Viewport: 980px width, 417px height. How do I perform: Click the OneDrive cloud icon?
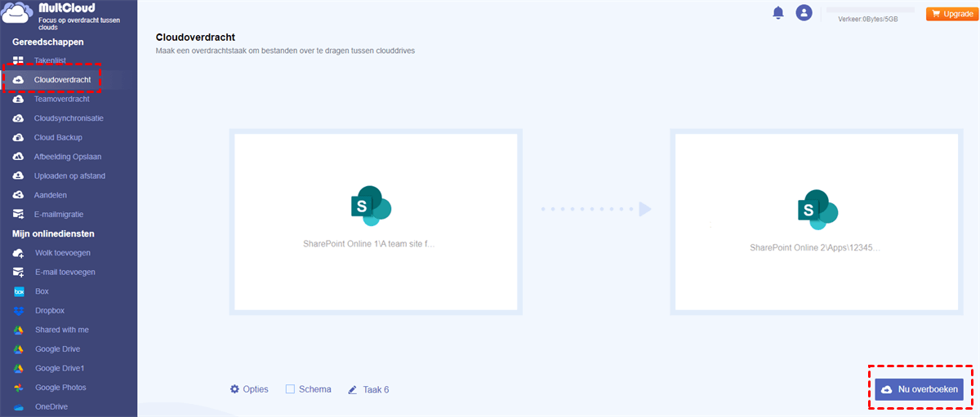point(18,406)
